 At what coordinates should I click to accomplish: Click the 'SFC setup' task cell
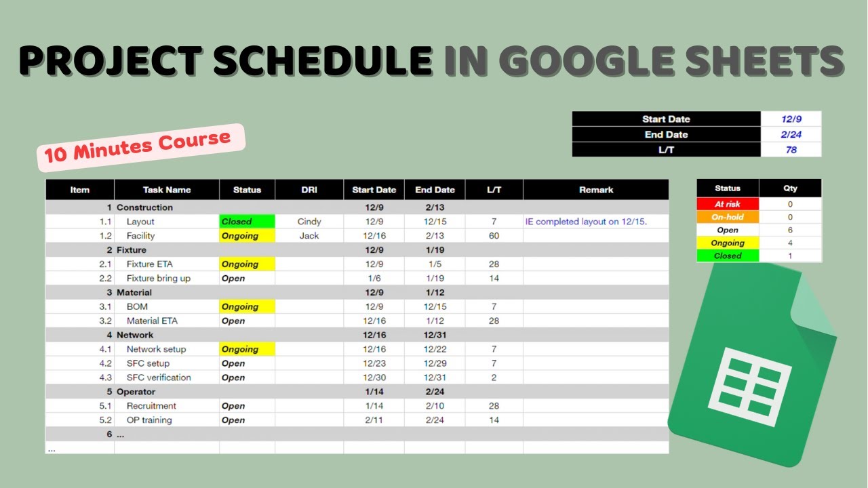(167, 363)
